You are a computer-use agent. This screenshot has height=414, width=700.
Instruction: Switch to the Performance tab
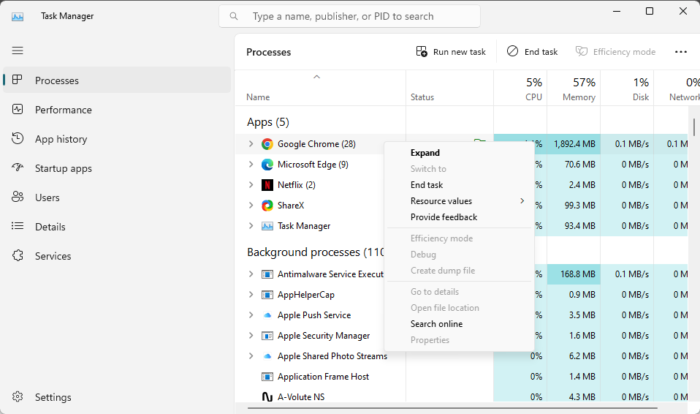click(x=63, y=110)
